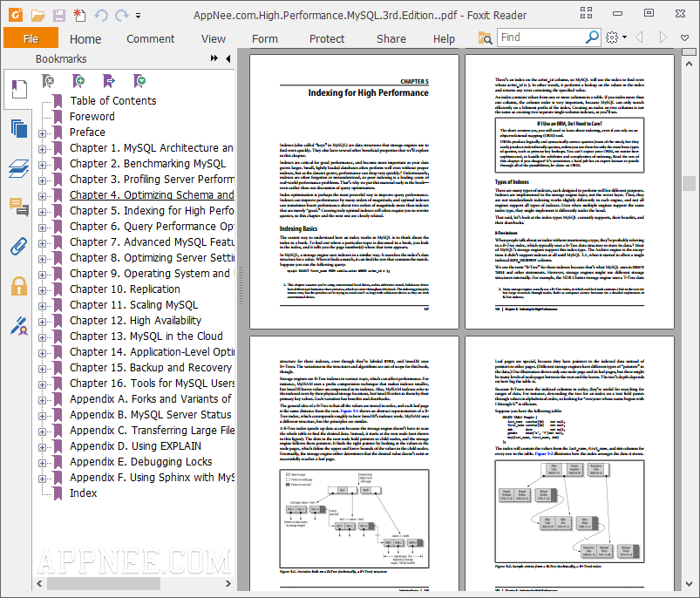
Task: Open the Form tab
Action: coord(265,39)
